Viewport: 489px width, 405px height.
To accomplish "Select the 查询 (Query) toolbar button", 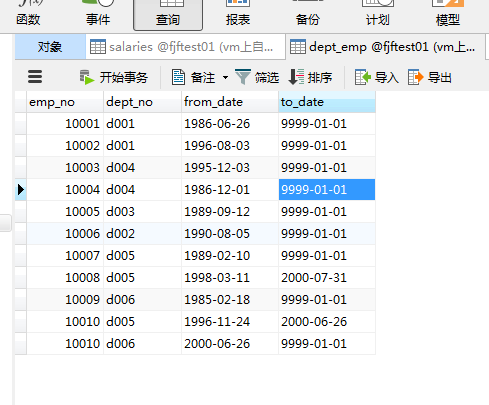I will click(x=168, y=15).
